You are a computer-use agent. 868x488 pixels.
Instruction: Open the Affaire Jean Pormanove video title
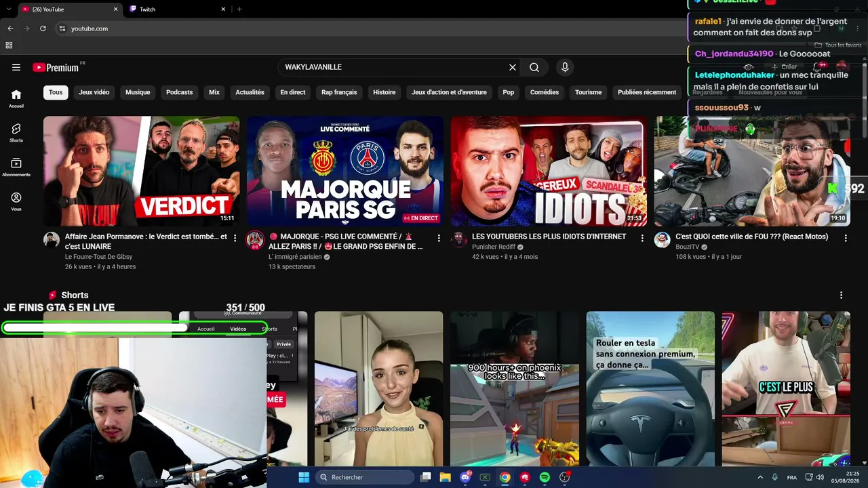tap(146, 241)
